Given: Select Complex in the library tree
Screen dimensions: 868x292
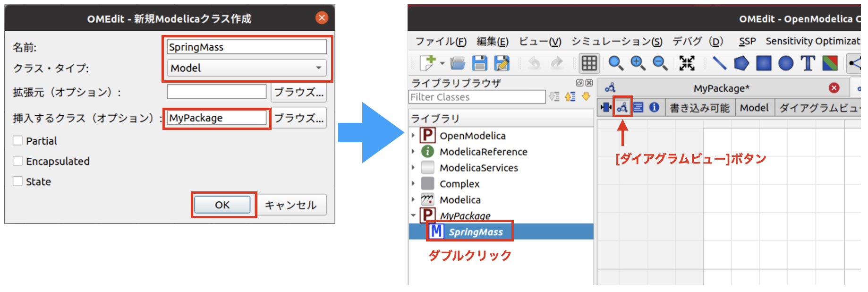Looking at the screenshot, I should tap(460, 184).
